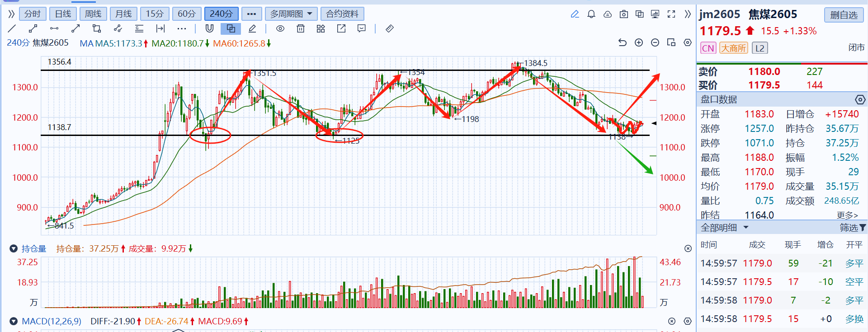868x332 pixels.
Task: Open the ruler measurement tool
Action: (389, 29)
